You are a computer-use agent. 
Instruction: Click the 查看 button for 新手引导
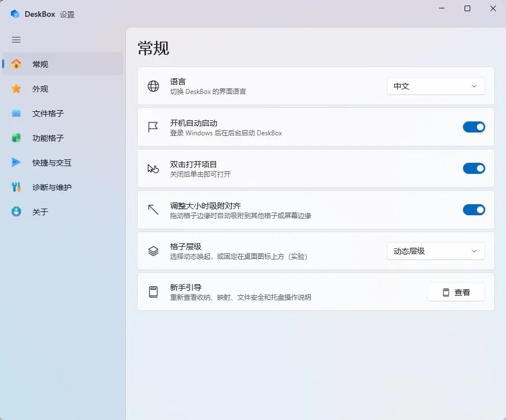[x=456, y=292]
